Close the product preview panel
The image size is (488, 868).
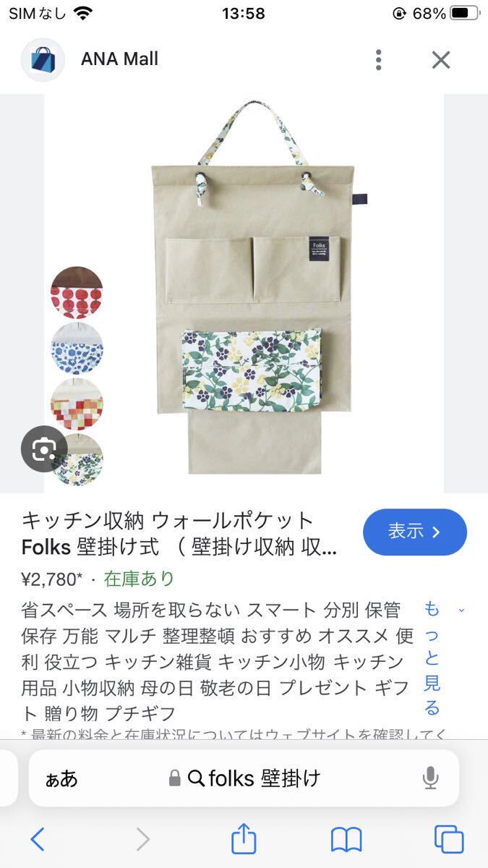click(x=441, y=60)
